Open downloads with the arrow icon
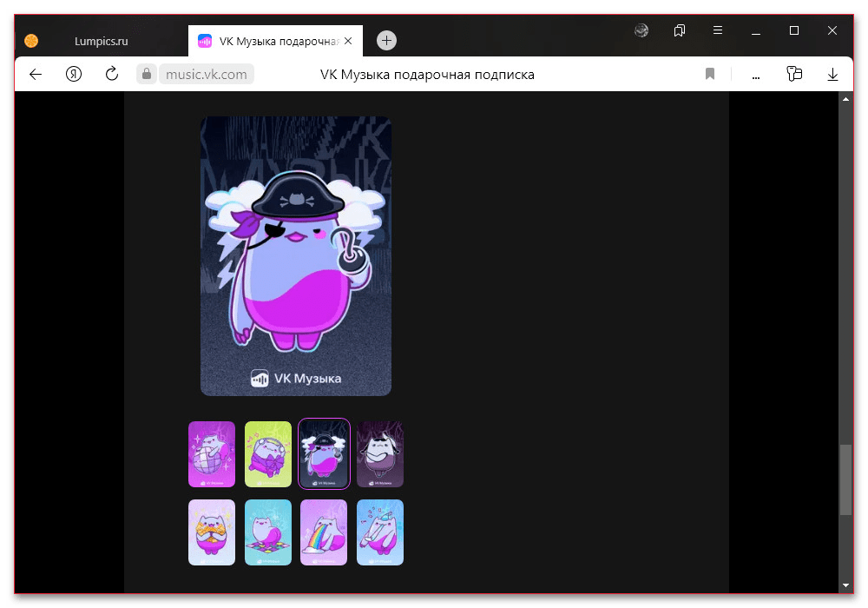868x608 pixels. pyautogui.click(x=832, y=74)
